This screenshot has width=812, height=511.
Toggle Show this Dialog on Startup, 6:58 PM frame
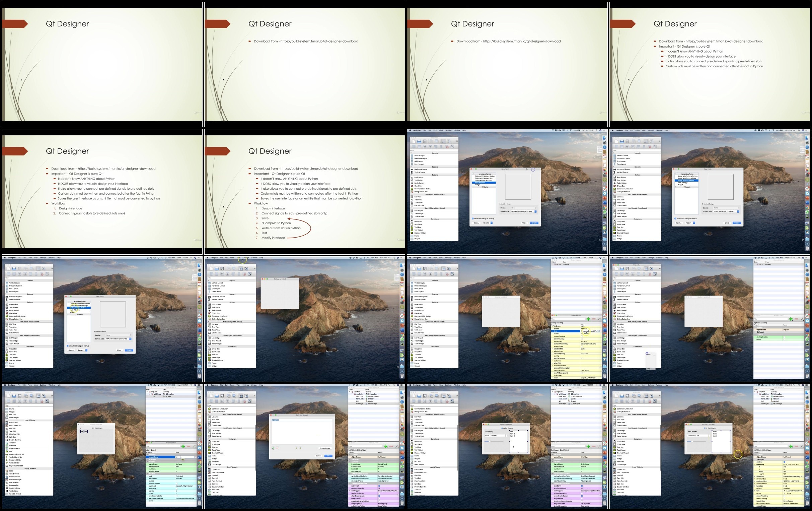click(472, 218)
